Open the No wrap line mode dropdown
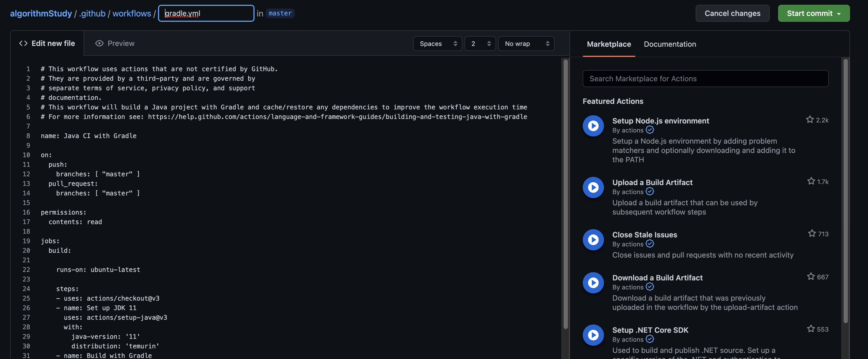The height and width of the screenshot is (359, 868). click(x=526, y=44)
